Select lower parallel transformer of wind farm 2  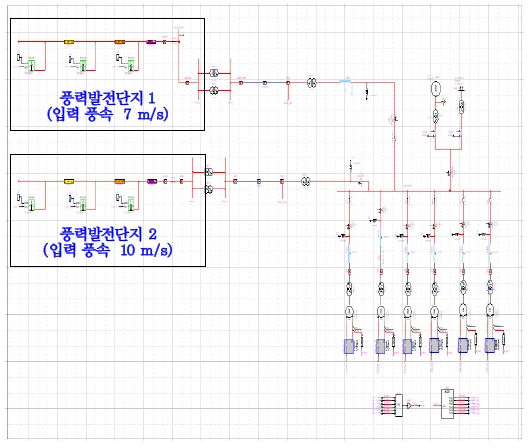(209, 189)
